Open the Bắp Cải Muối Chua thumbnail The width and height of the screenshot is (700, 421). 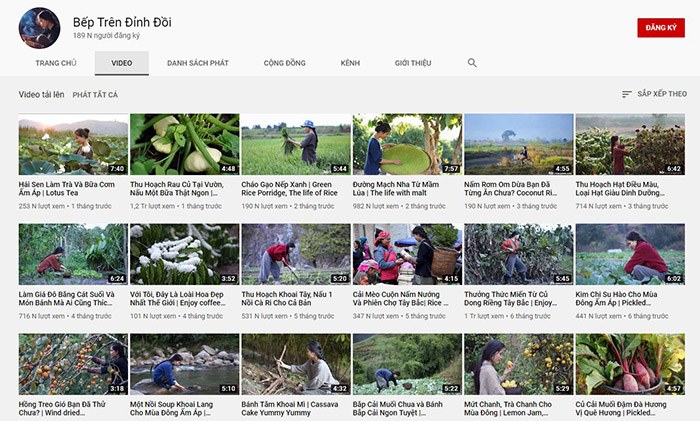click(x=407, y=364)
